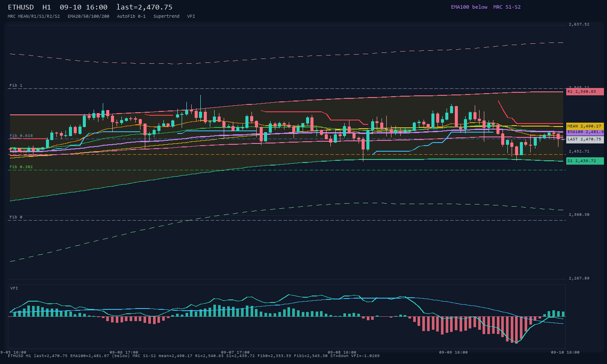Viewport: 607px width, 364px height.
Task: Click the 09-06 17:00 time label
Action: click(124, 352)
